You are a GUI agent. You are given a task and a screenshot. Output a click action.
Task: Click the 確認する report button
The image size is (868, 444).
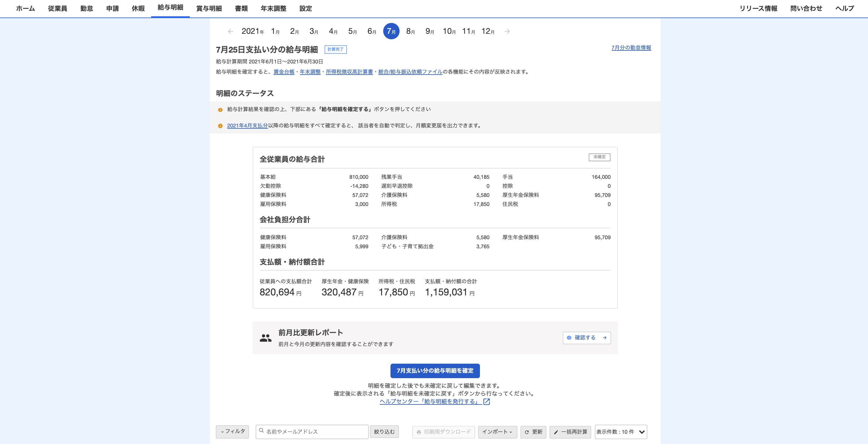click(586, 338)
